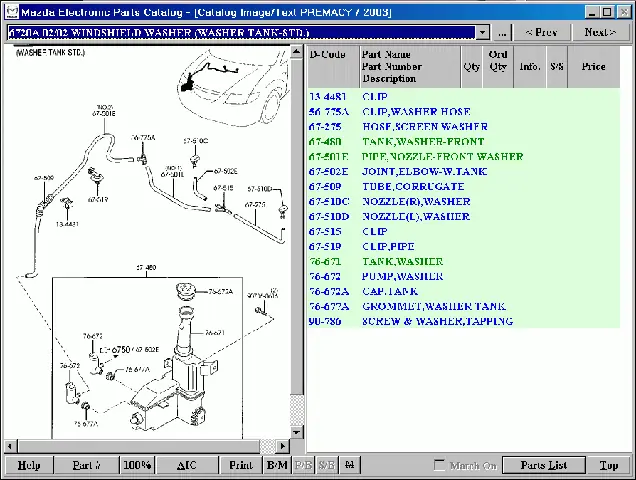Screen dimensions: 636x480
Task: Click the # button in bottom toolbar
Action: tap(349, 465)
